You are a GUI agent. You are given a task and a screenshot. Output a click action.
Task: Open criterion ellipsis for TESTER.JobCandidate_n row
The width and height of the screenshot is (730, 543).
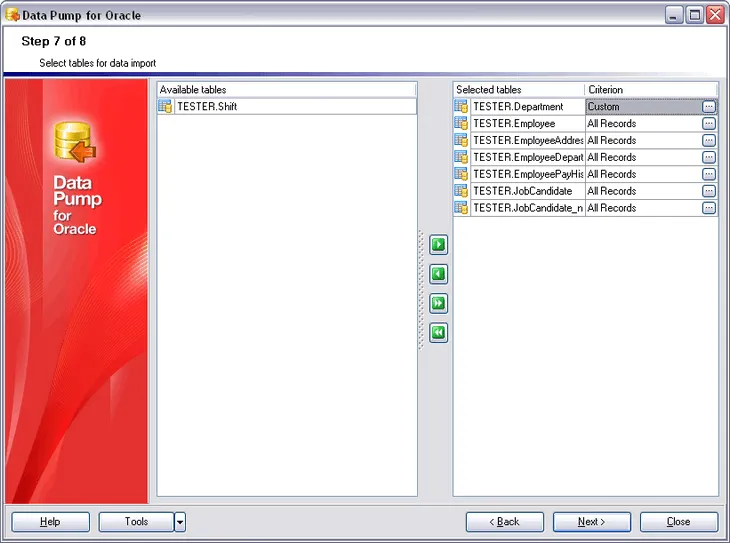[x=709, y=208]
